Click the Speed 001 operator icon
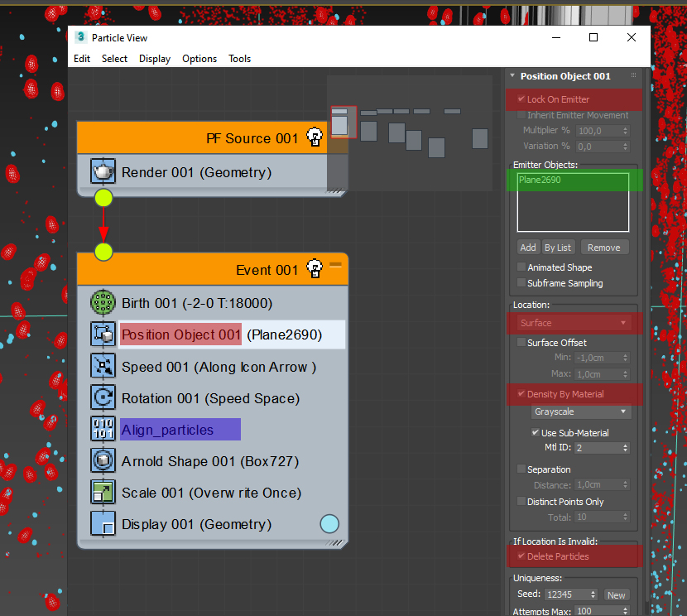This screenshot has width=687, height=616. click(103, 366)
